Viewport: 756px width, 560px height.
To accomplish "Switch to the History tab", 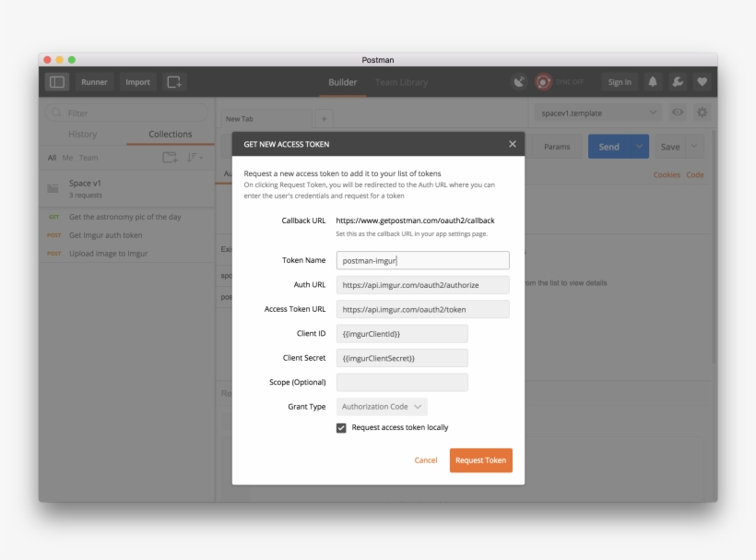I will pos(82,133).
